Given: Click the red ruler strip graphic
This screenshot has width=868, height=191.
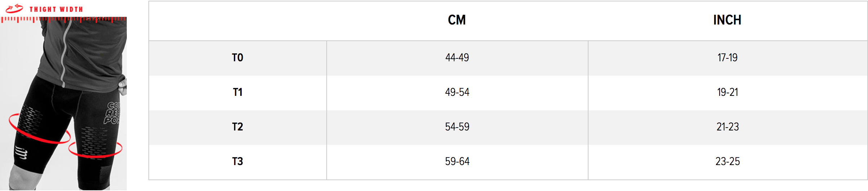Looking at the screenshot, I should point(63,20).
